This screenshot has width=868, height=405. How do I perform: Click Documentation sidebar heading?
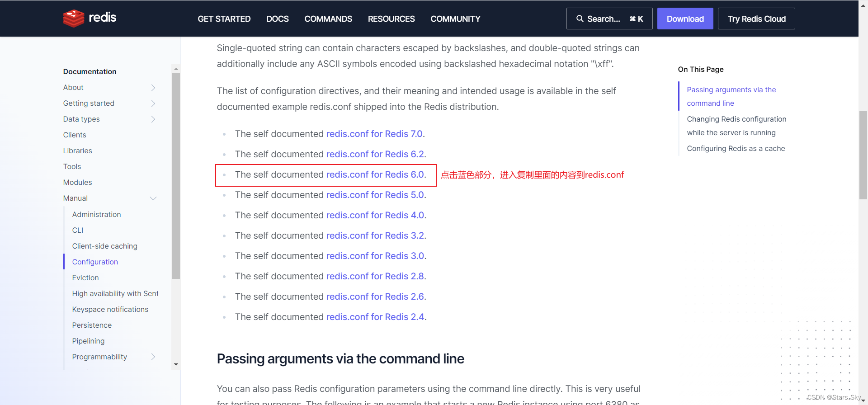point(90,71)
